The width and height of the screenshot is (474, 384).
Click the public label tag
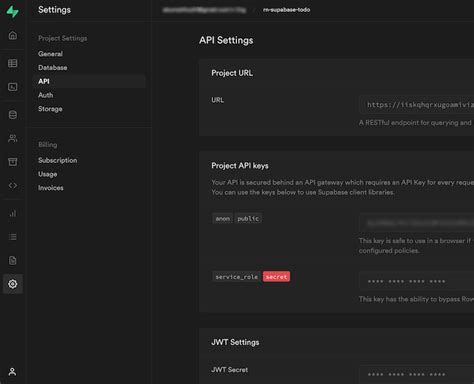pos(248,219)
